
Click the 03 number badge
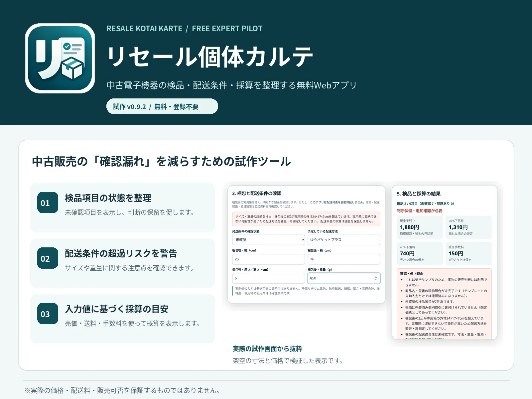48,314
